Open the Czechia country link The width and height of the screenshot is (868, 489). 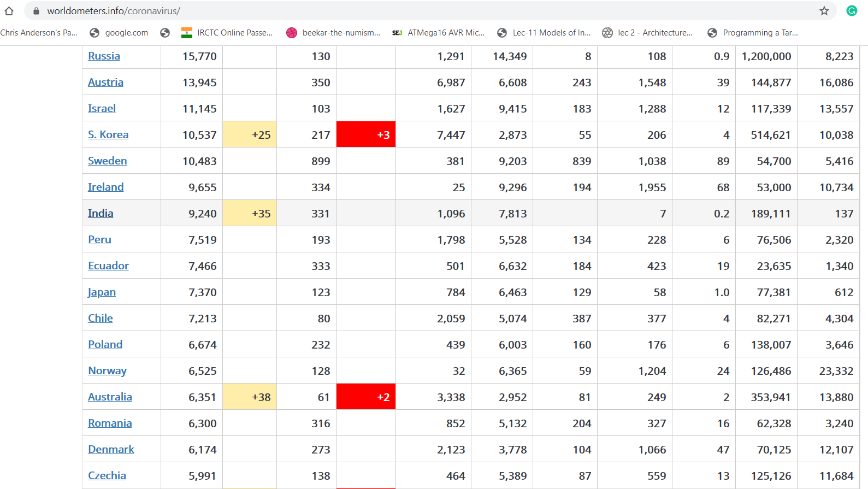pyautogui.click(x=107, y=475)
